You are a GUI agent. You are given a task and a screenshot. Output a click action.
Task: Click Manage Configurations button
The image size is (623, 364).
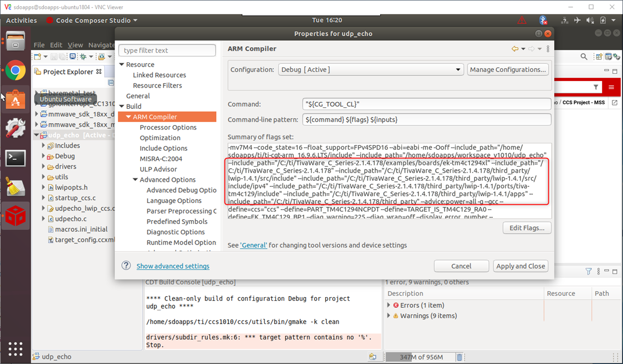(x=508, y=69)
